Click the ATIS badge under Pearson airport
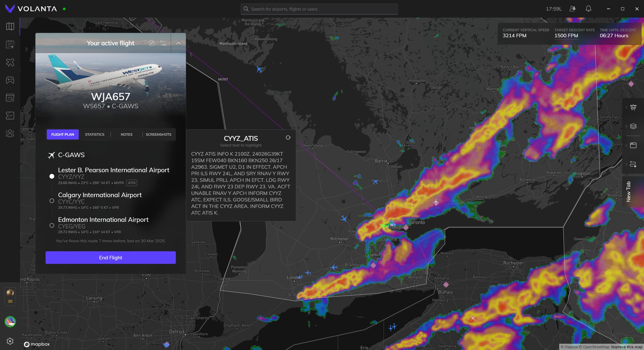Screen dimensions: 644x350 pyautogui.click(x=131, y=183)
